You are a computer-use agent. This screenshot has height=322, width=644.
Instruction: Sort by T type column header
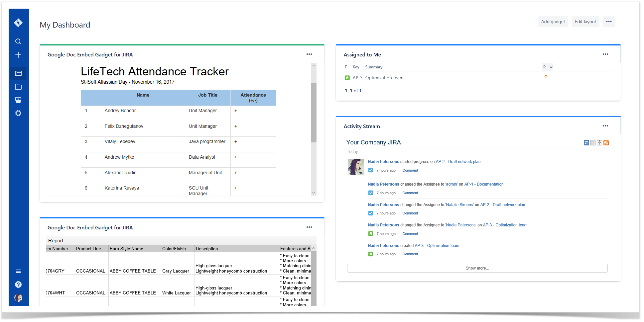pyautogui.click(x=346, y=67)
